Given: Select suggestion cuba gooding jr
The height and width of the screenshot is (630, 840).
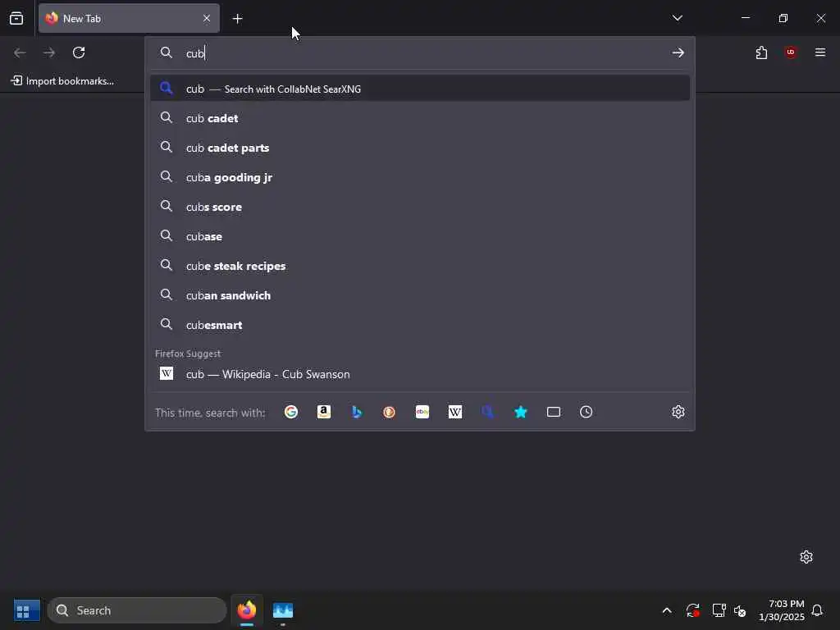Looking at the screenshot, I should tap(420, 177).
